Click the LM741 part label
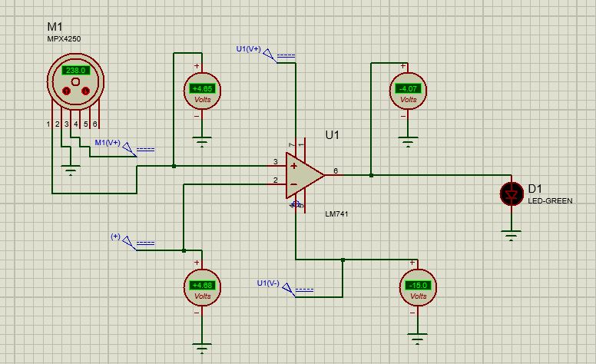 [336, 214]
